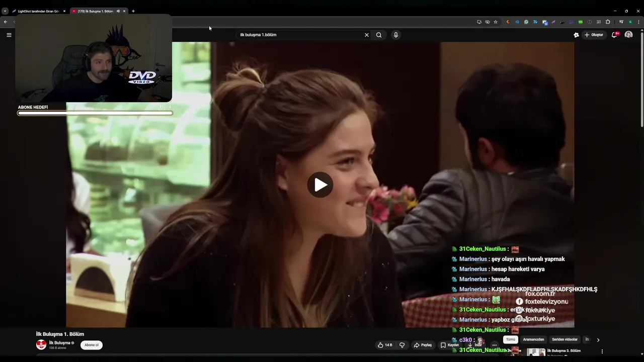Dislike the video with thumbs down
Viewport: 644px width, 362px height.
point(402,345)
